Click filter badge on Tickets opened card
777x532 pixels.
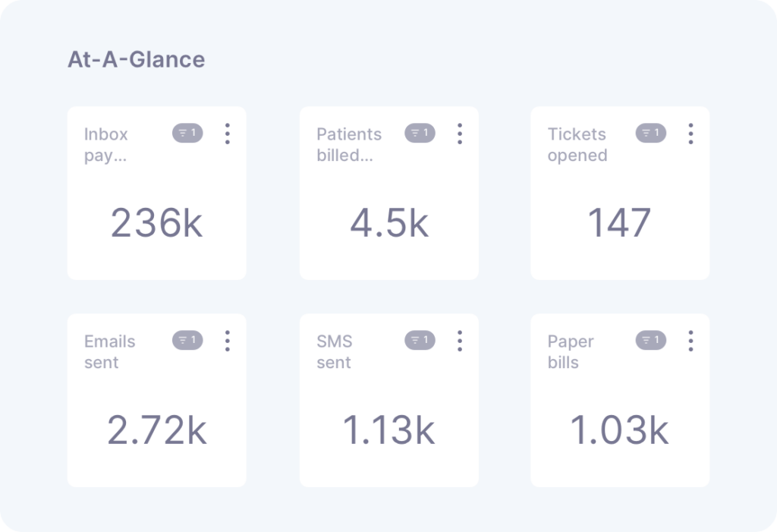(650, 133)
